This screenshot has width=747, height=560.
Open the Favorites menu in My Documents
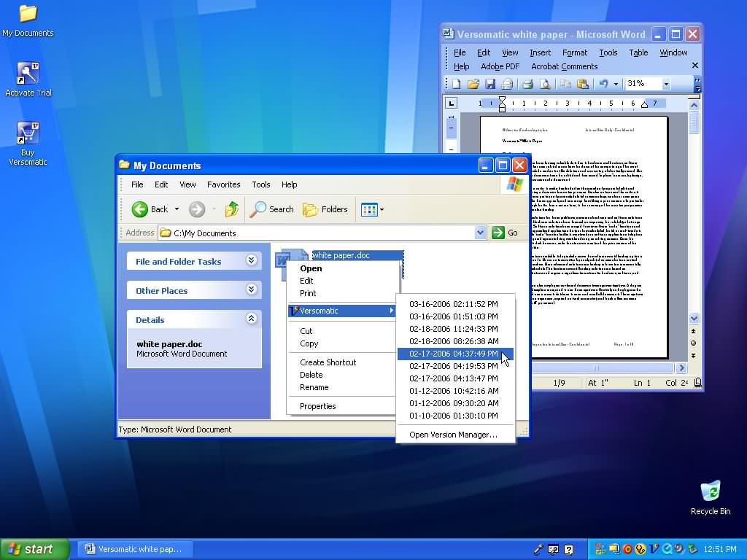click(223, 184)
